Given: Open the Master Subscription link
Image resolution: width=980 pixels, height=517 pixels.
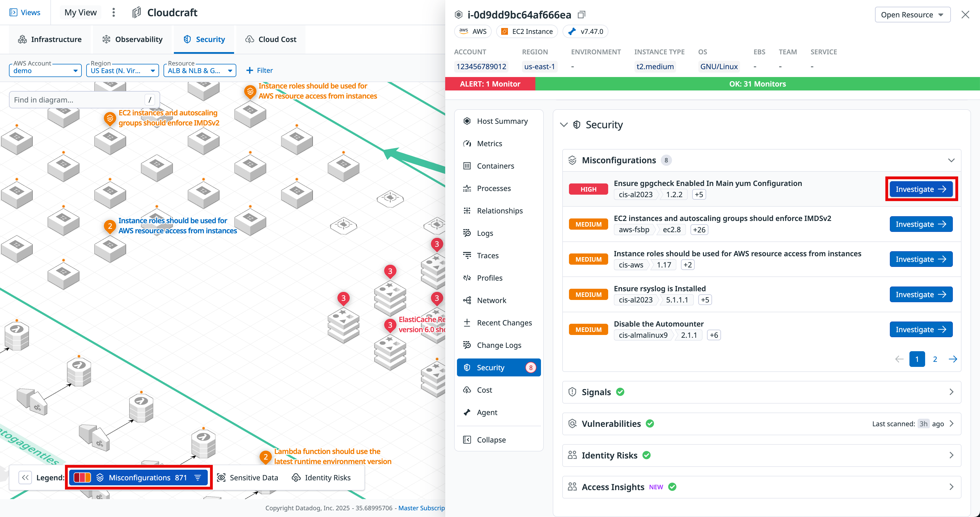Looking at the screenshot, I should pyautogui.click(x=421, y=508).
